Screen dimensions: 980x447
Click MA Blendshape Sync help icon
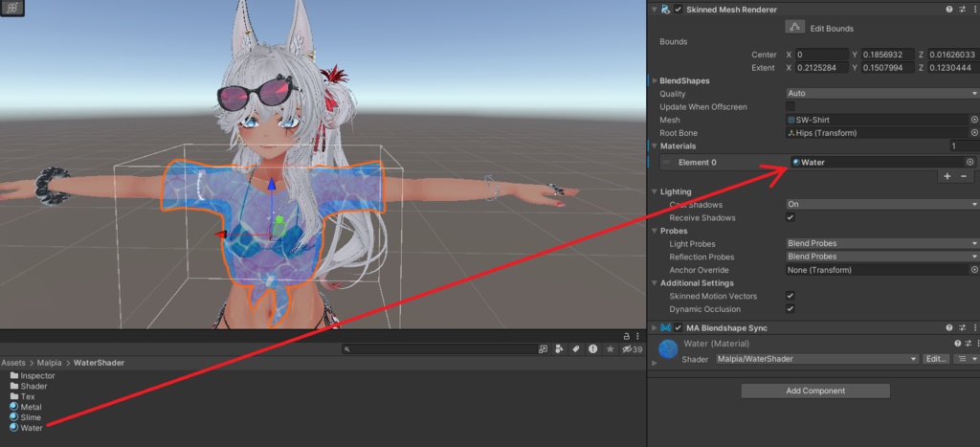click(948, 327)
